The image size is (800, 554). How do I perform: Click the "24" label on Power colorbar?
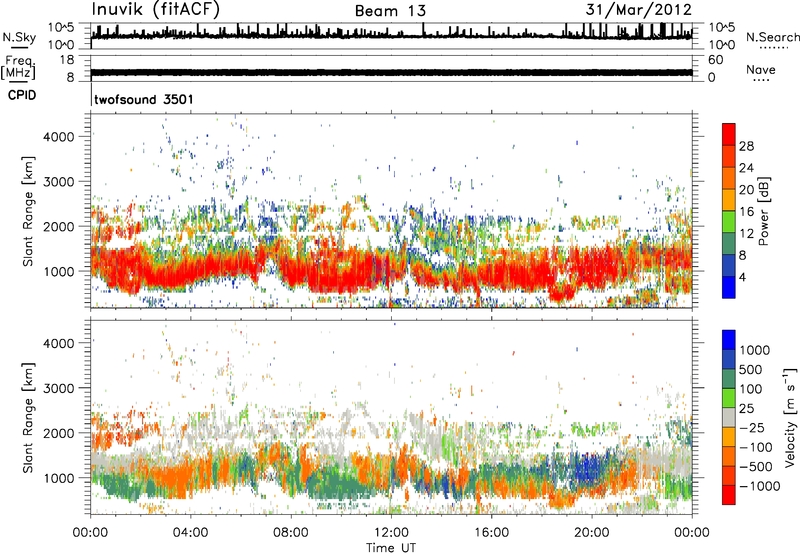point(746,168)
